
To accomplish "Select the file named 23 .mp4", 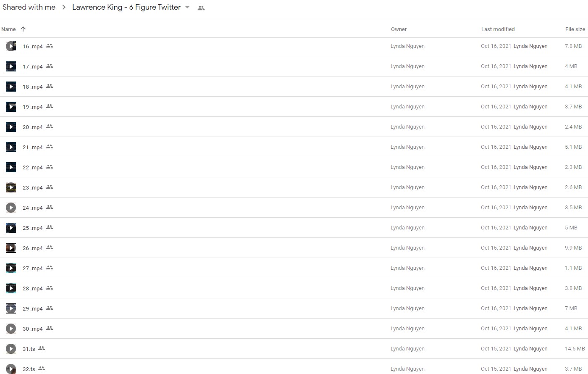I will (33, 187).
